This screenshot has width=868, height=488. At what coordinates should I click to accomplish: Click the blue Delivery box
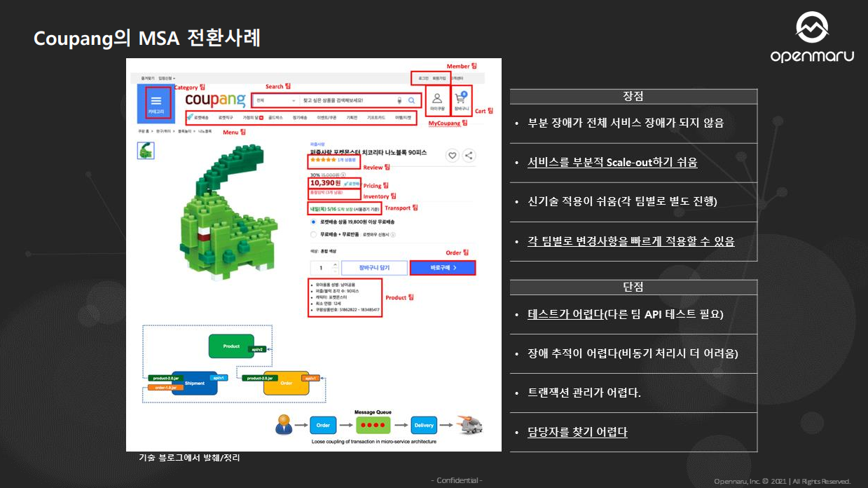click(423, 425)
